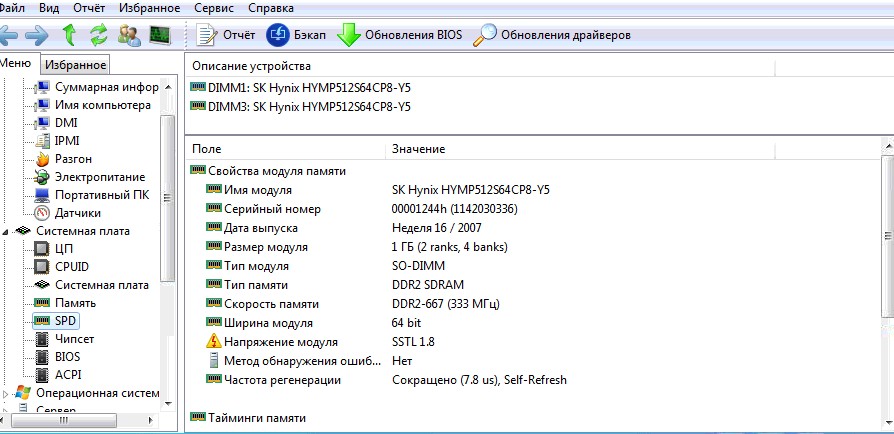The height and width of the screenshot is (434, 894).
Task: Collapse the Системная плата tree branch
Action: (x=6, y=232)
